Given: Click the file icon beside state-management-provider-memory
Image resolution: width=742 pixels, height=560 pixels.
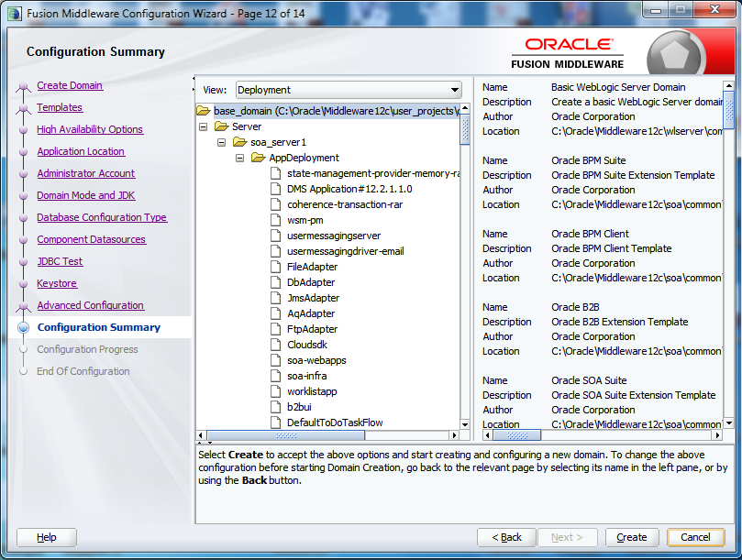Looking at the screenshot, I should click(x=276, y=173).
